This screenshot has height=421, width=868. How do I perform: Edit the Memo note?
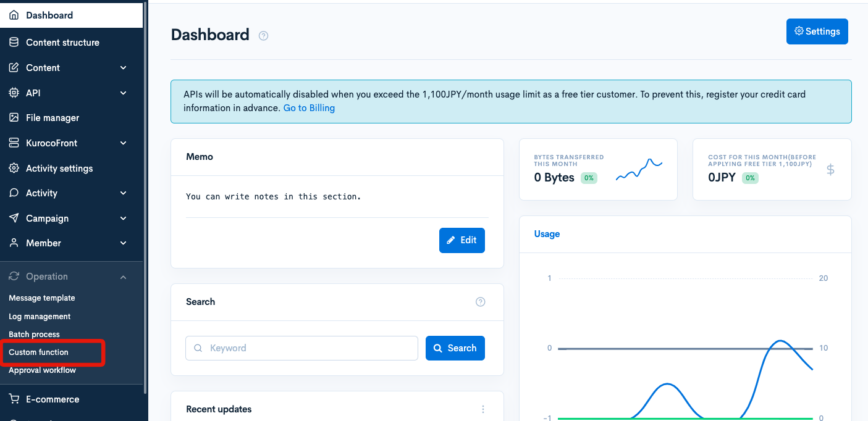[461, 240]
